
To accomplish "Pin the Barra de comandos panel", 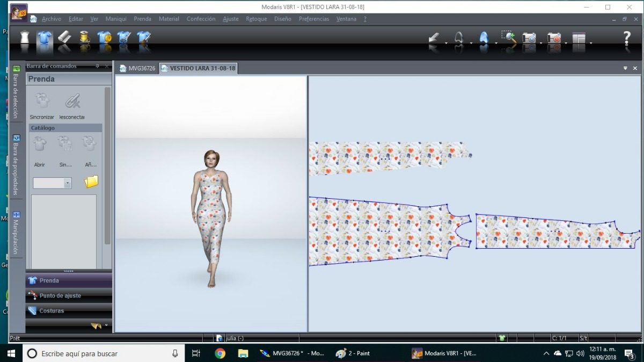I will click(x=97, y=67).
